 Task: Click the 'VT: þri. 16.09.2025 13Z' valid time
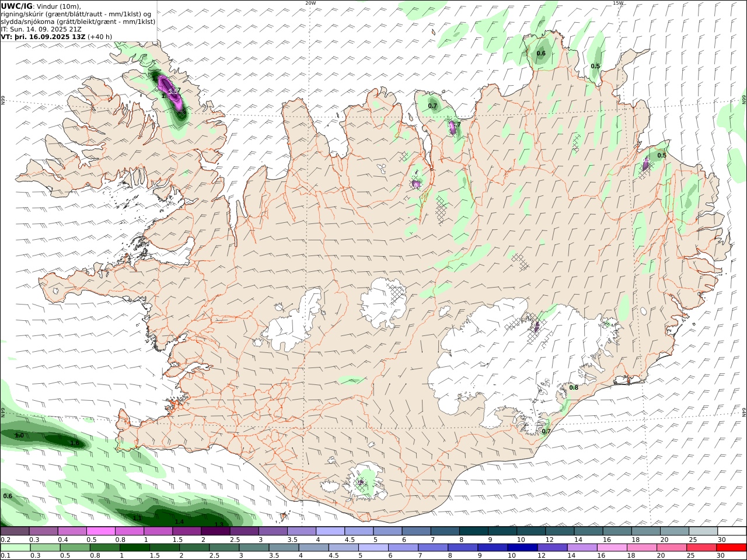[x=44, y=37]
